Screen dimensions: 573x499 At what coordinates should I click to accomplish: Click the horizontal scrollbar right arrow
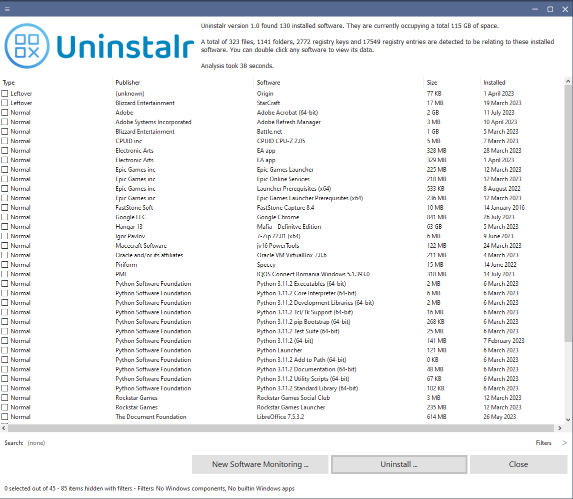pos(560,428)
